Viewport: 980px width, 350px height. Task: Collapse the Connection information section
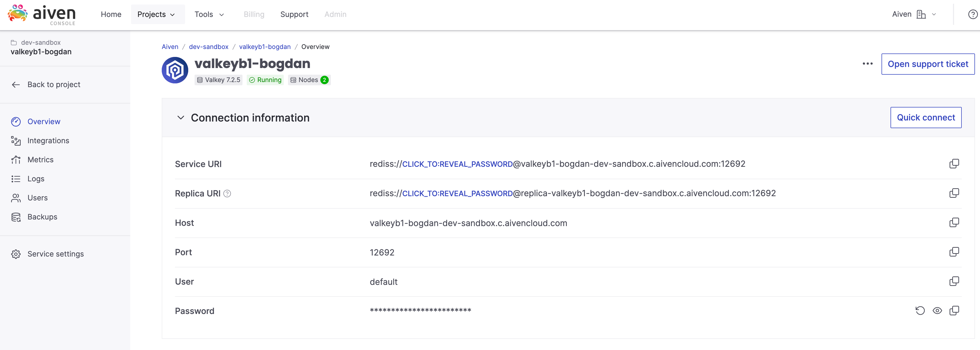click(181, 118)
